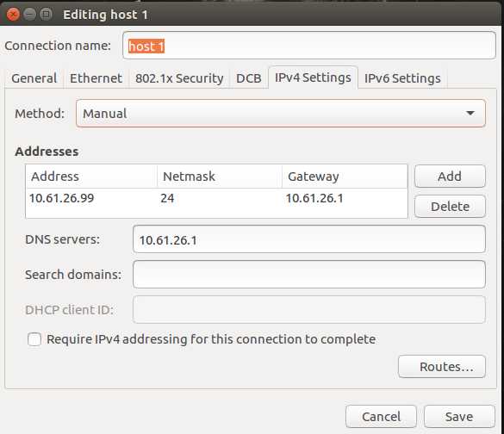Maximize the Editing host 1 window
Screen dimensions: 504x434
(47, 15)
